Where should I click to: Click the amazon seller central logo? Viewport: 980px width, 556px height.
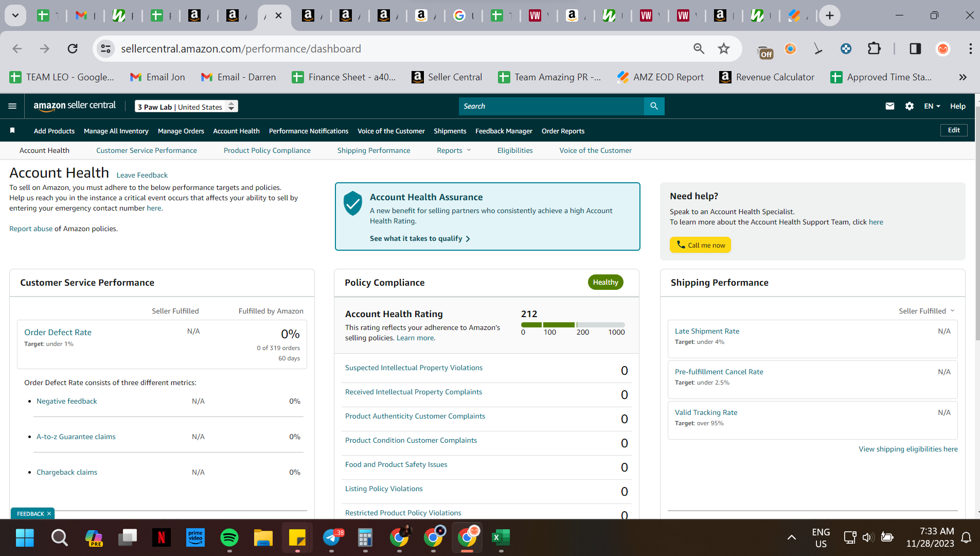75,106
